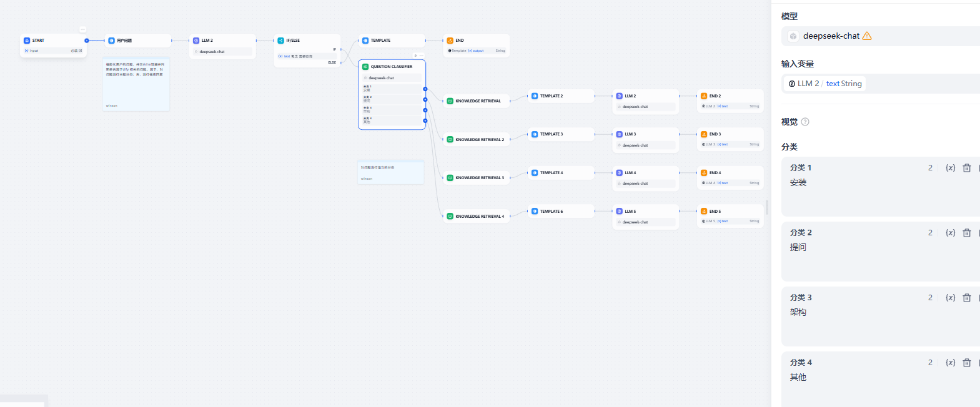The height and width of the screenshot is (407, 980).
Task: Select the KNOWLEDGE RETRIEVAL 3 node title
Action: coord(480,178)
